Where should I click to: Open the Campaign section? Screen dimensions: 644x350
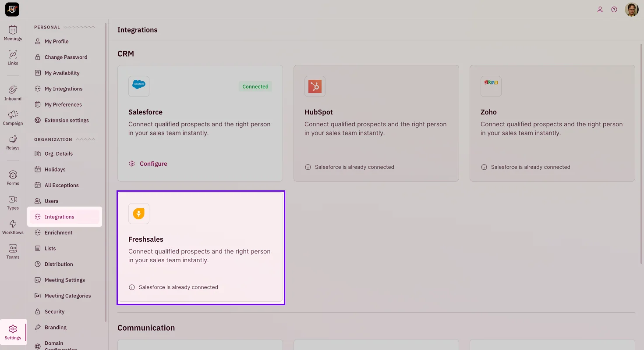coord(13,118)
